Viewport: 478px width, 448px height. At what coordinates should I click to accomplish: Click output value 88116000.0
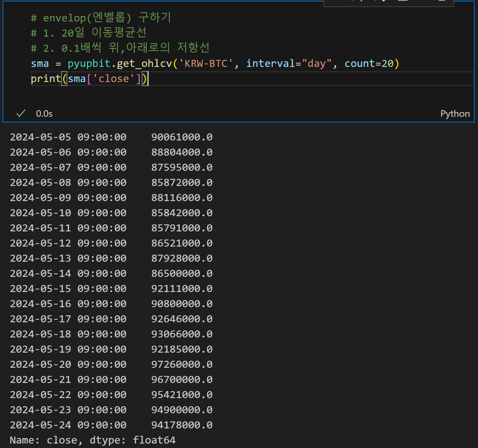coord(182,198)
